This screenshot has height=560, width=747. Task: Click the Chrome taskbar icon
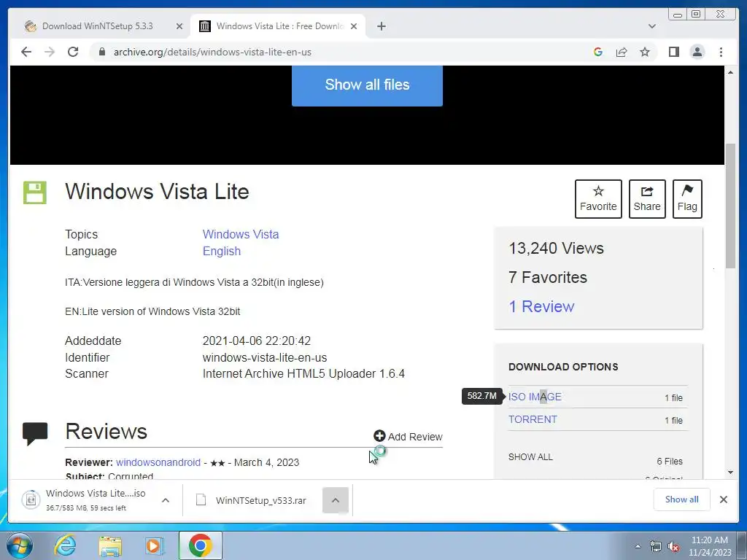[200, 545]
